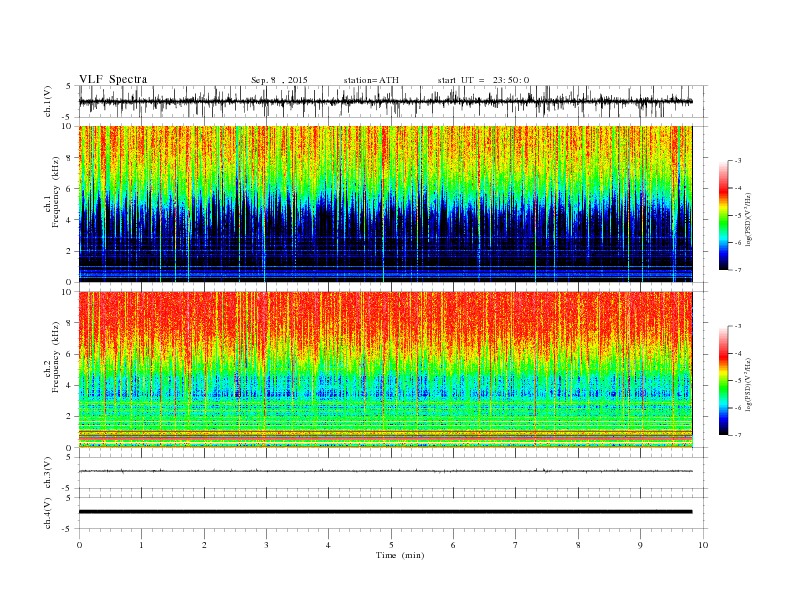Viewport: 792px width, 612px height.
Task: Click the 'ch.2 Frequency (kHz)' axis label
Action: tap(52, 356)
